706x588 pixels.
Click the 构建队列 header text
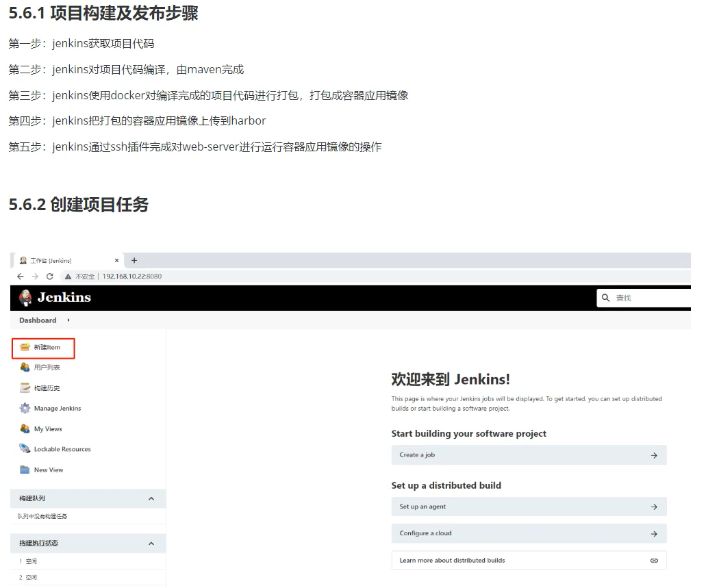(x=32, y=498)
